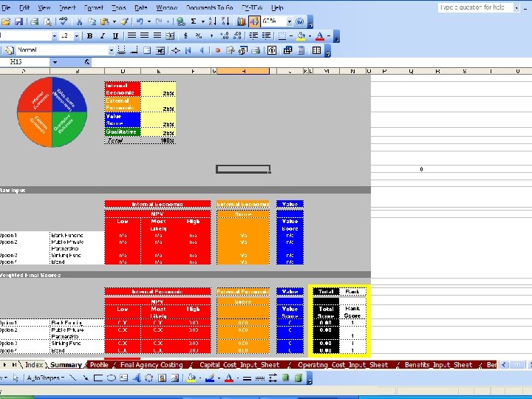Select the Oval drawing tool
This screenshot has width=532, height=399.
[111, 378]
